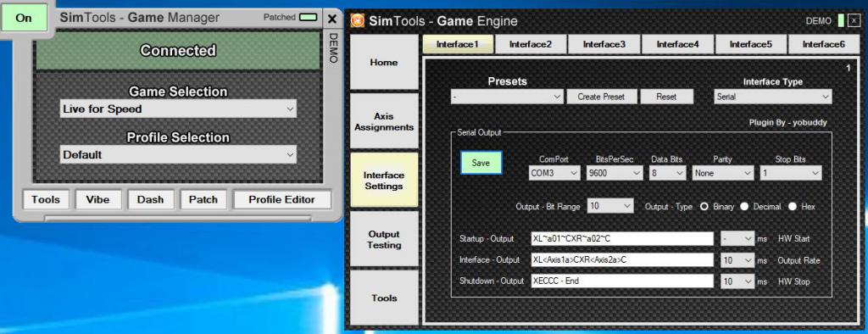The width and height of the screenshot is (868, 334).
Task: Click the green Save button
Action: (x=481, y=163)
